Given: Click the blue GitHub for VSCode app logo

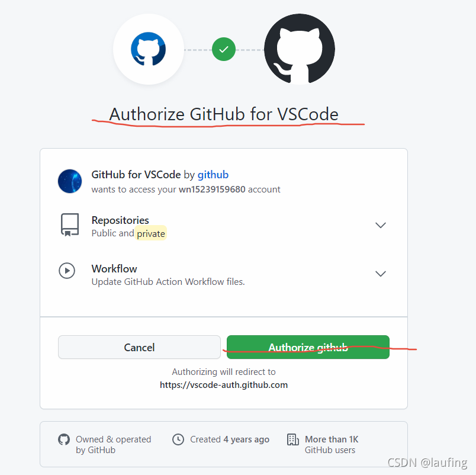Looking at the screenshot, I should coord(149,49).
